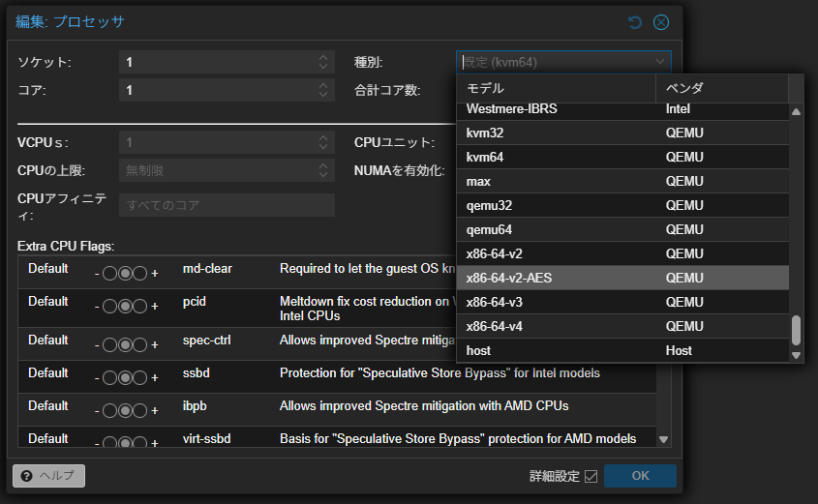Screen dimensions: 818x504
Task: Click down arrow of flags list scrollbar
Action: click(x=663, y=439)
